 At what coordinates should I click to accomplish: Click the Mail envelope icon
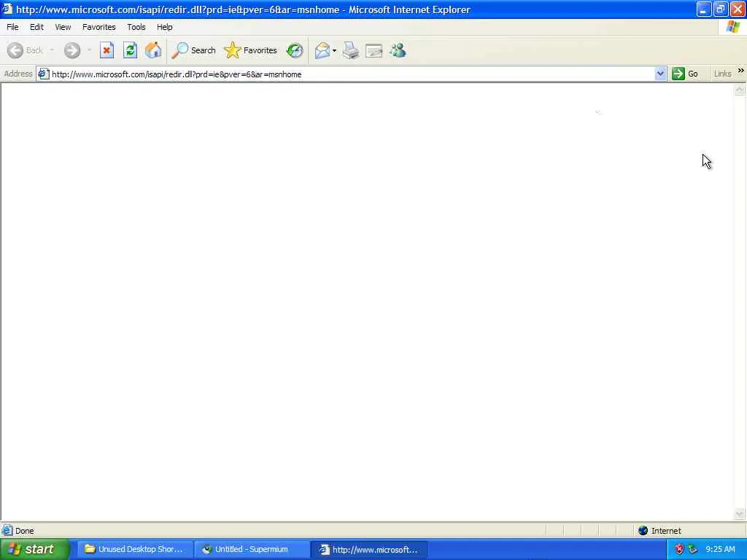click(x=322, y=50)
